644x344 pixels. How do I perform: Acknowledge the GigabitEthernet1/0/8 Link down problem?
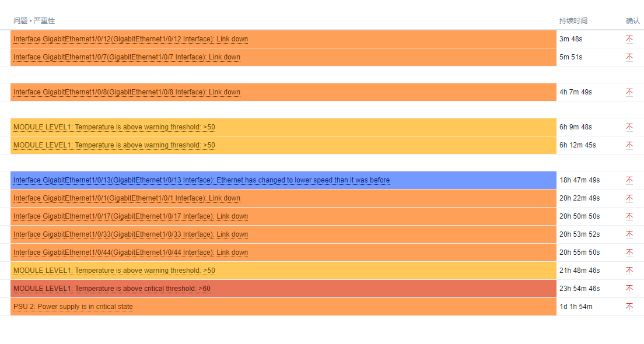coord(629,92)
